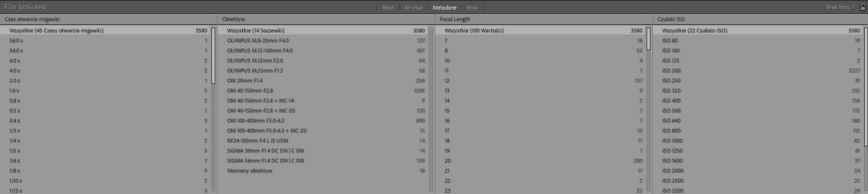This screenshot has height=194, width=868.
Task: Click the shutter speed column scrollbar
Action: pyautogui.click(x=213, y=55)
